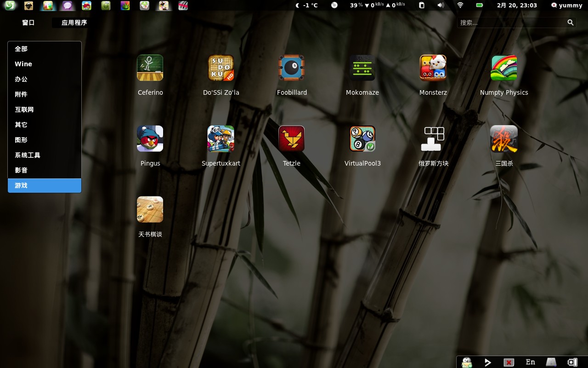Select the 影音 multimedia category
This screenshot has width=588, height=368.
[x=45, y=170]
